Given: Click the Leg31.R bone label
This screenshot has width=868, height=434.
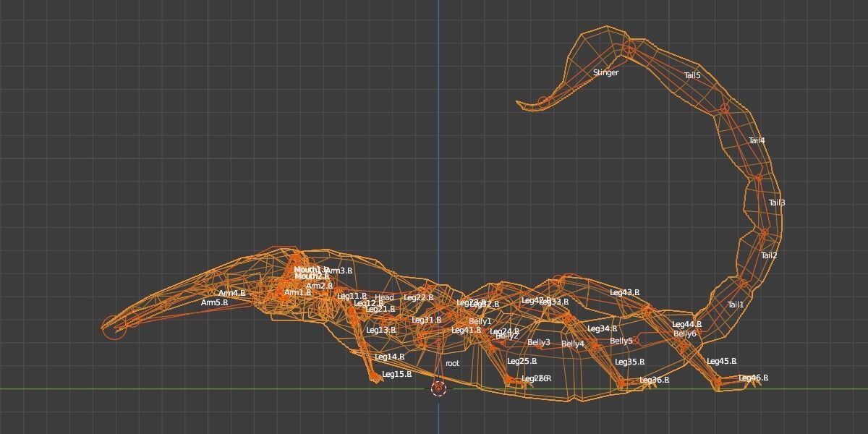Looking at the screenshot, I should 427,320.
